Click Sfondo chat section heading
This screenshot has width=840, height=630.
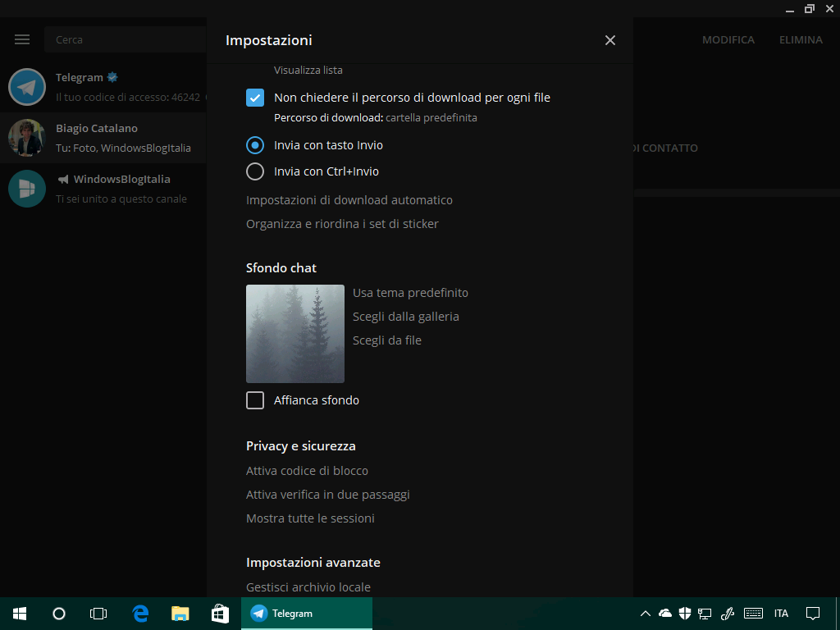(281, 268)
